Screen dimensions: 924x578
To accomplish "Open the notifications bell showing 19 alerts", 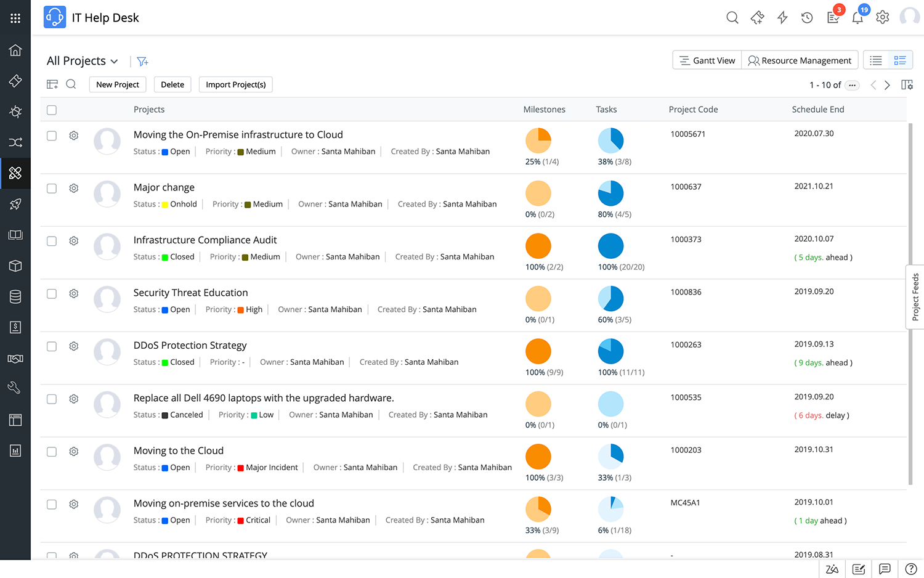I will coord(857,17).
